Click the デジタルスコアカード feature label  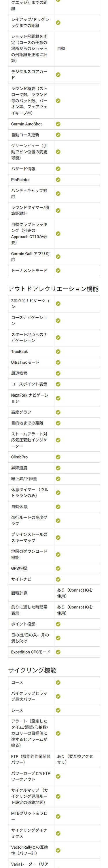coord(29,74)
